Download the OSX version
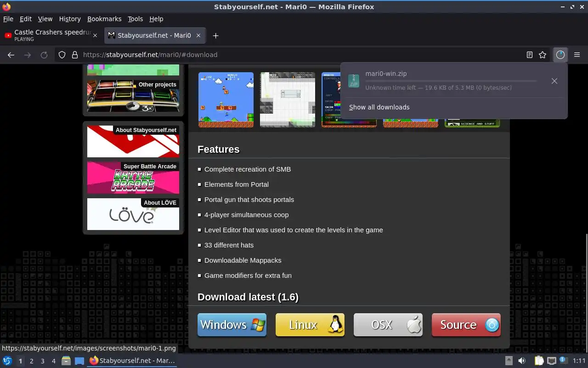The image size is (588, 368). click(x=388, y=325)
